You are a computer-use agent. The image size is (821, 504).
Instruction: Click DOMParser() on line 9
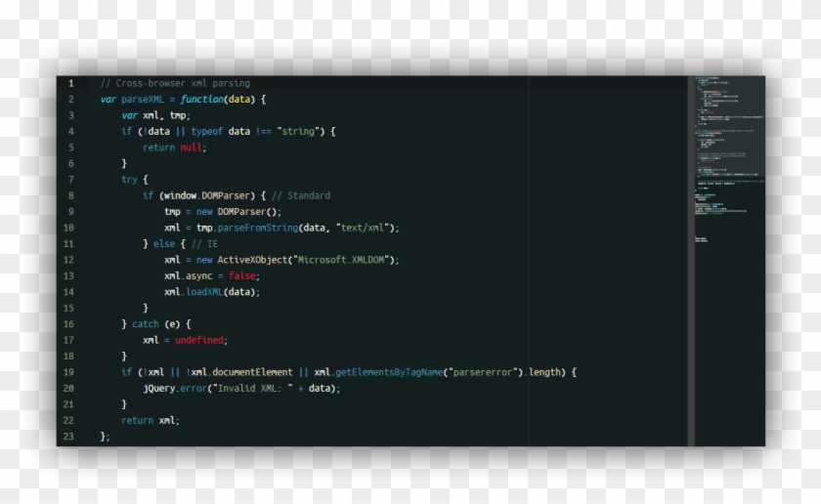point(246,212)
